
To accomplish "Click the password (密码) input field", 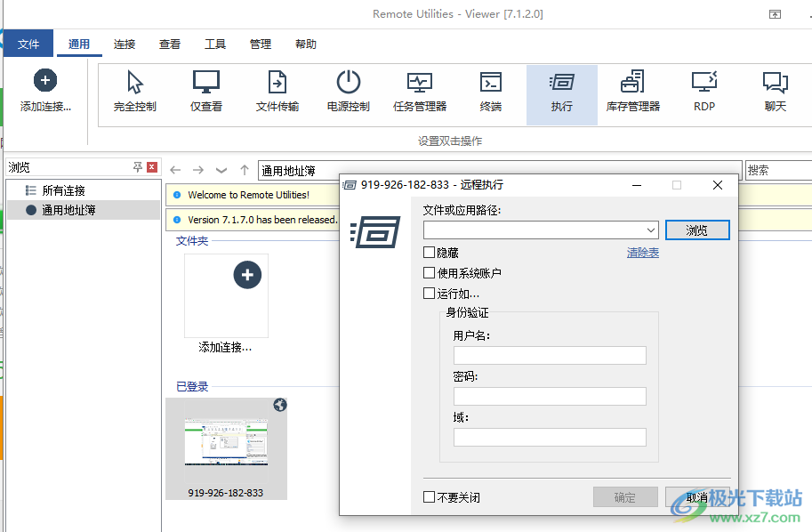I will pyautogui.click(x=550, y=396).
